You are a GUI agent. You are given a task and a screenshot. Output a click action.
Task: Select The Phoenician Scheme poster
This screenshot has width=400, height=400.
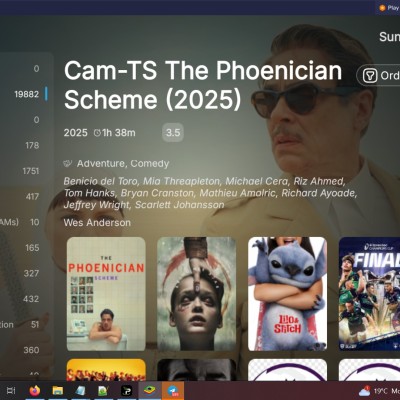[106, 294]
